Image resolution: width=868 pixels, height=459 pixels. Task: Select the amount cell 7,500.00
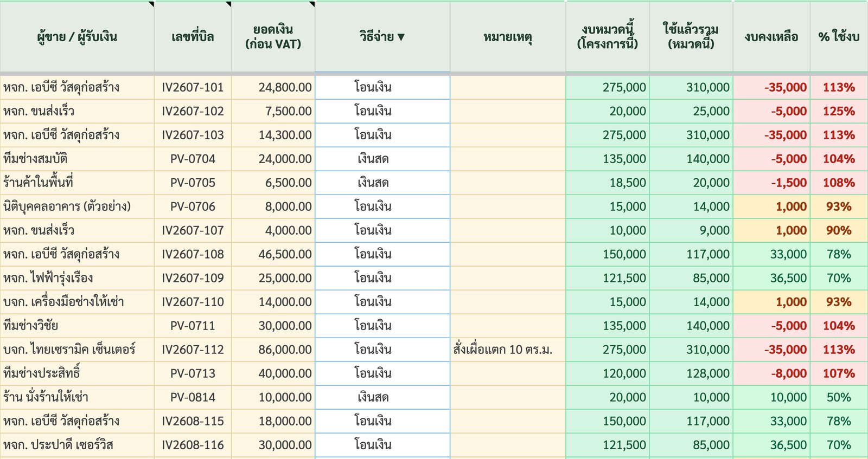click(x=273, y=111)
